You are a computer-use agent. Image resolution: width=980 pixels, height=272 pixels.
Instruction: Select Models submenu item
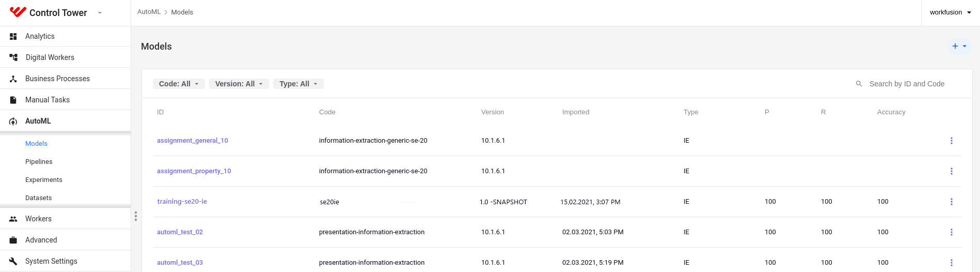pos(36,144)
